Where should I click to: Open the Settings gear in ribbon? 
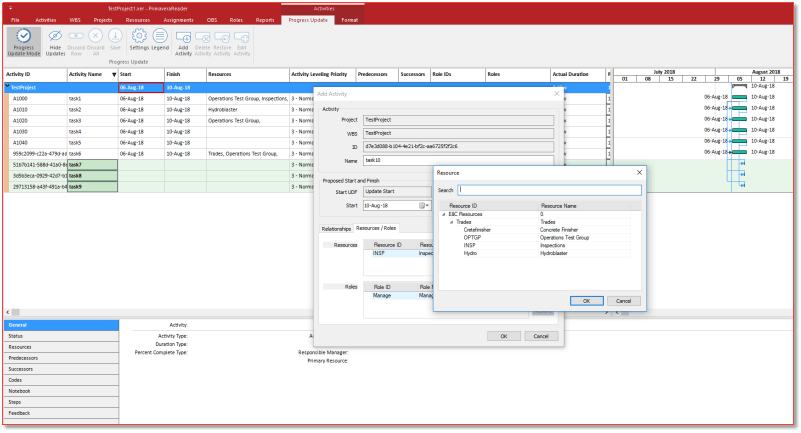point(139,36)
